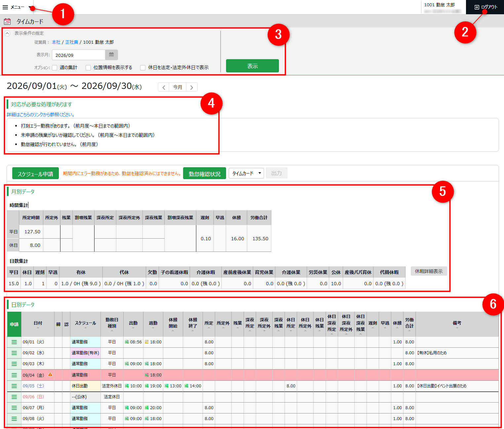The image size is (504, 429).
Task: Click the green 表示 button
Action: pos(252,66)
